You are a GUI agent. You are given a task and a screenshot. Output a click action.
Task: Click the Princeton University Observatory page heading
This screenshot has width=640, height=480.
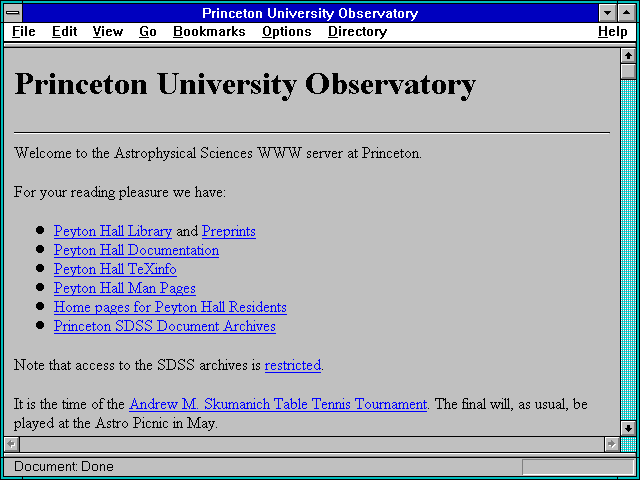pyautogui.click(x=245, y=84)
